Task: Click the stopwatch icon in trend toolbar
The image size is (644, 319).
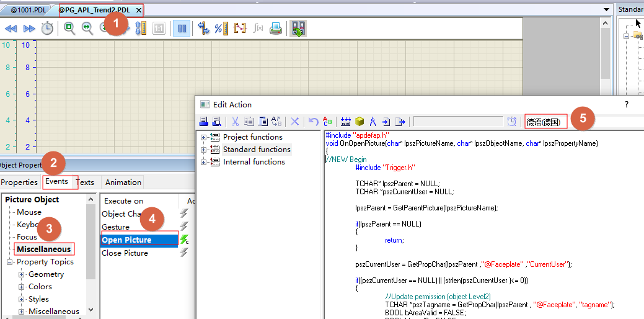Action: click(x=47, y=29)
